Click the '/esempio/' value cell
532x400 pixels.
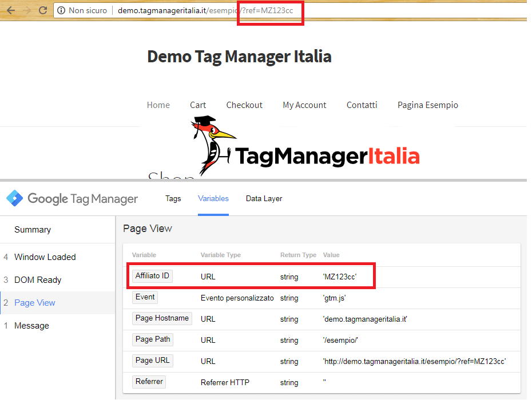click(340, 341)
